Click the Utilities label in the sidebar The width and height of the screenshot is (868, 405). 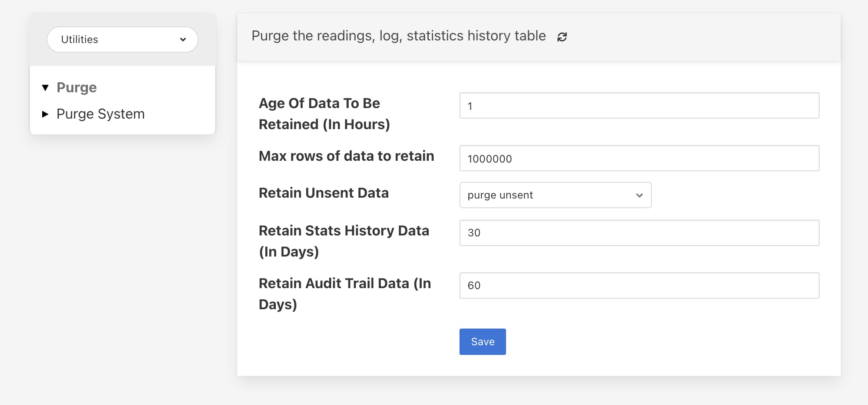[x=80, y=40]
